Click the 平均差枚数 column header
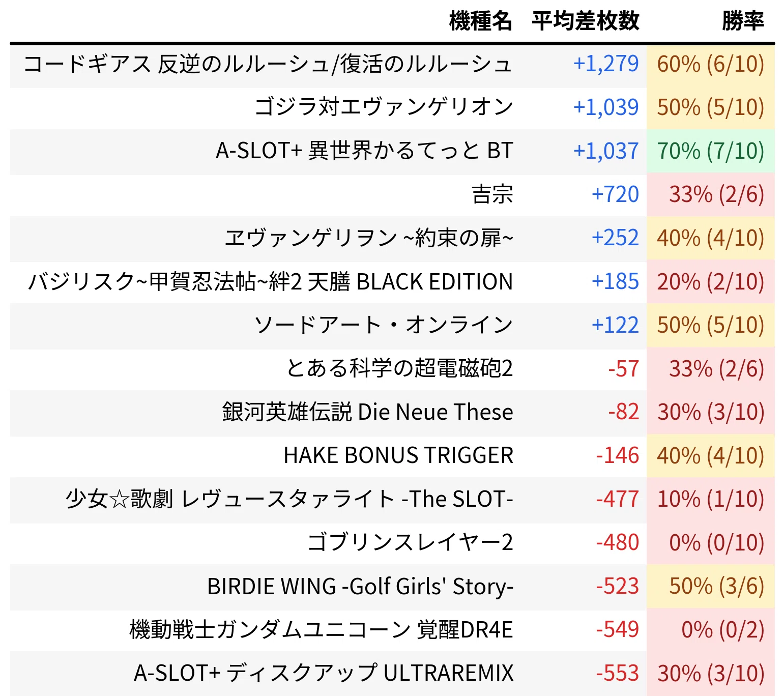 (x=585, y=21)
